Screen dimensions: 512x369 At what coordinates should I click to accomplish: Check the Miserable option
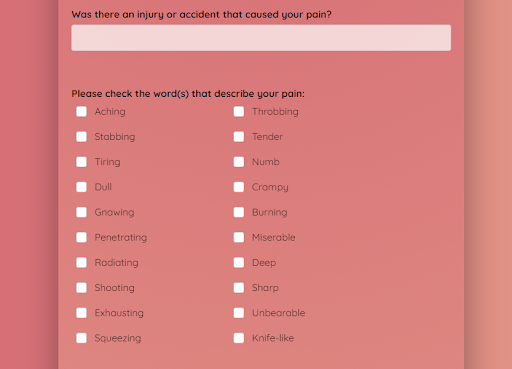coord(239,237)
